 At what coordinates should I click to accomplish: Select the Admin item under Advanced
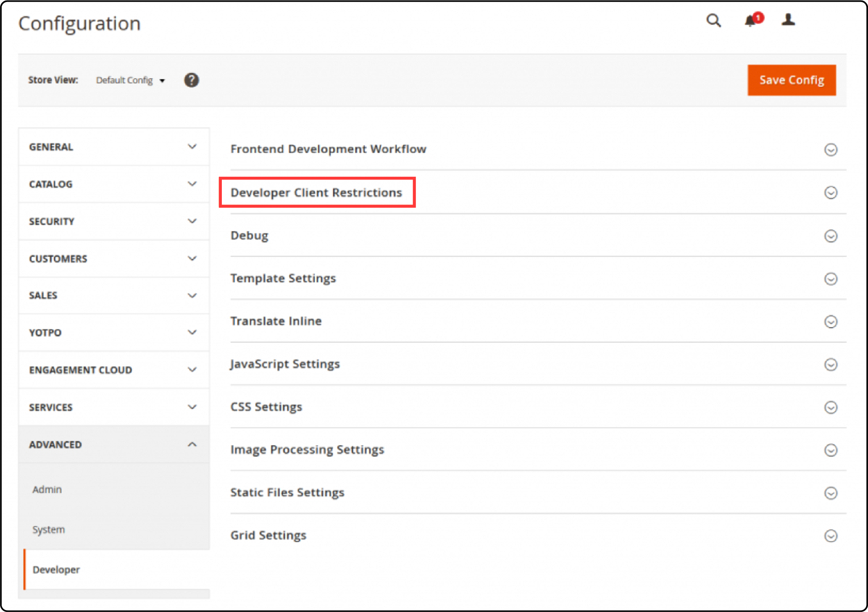[x=47, y=489]
